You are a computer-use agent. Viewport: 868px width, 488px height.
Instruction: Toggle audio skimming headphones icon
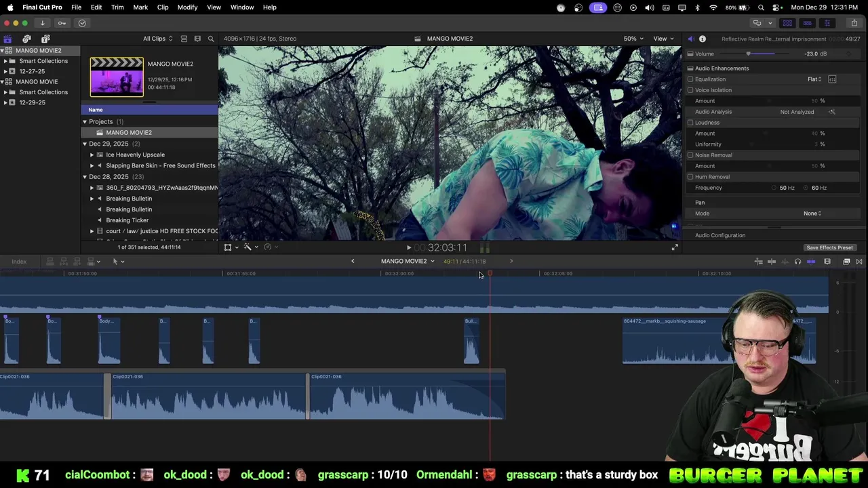click(x=797, y=262)
